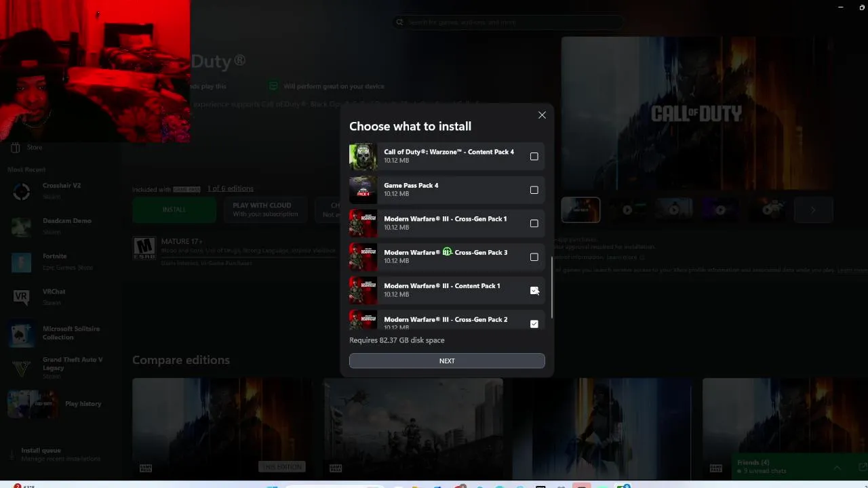The image size is (868, 488).
Task: Enable Modern Warfare III Cross-Gen Pack 1 checkbox
Action: coord(534,224)
